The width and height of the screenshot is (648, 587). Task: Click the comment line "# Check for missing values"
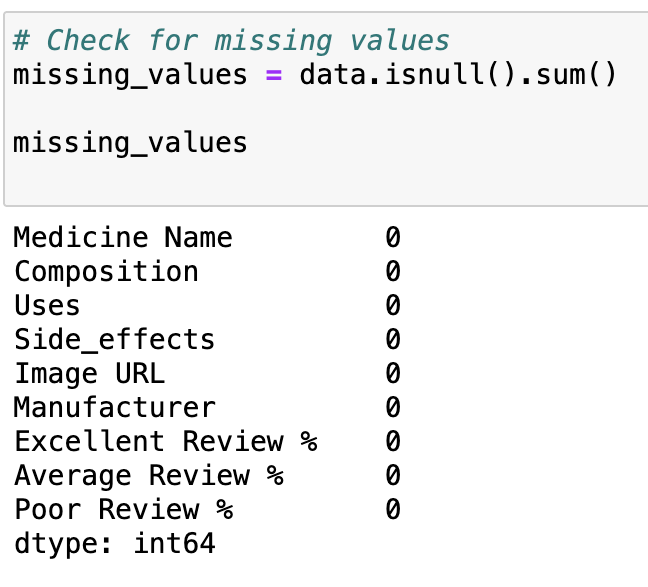point(231,40)
